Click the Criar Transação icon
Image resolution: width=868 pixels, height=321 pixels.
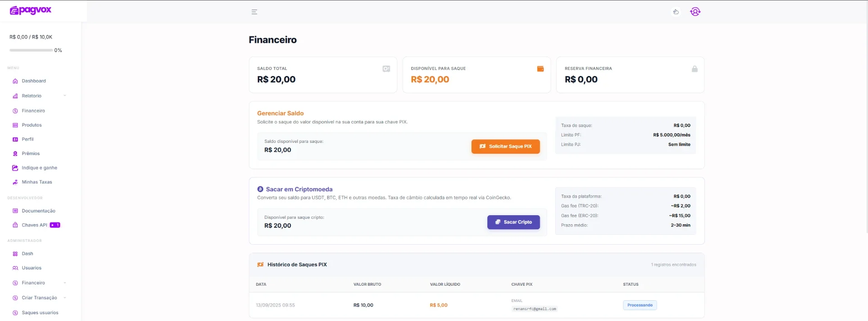[15, 298]
